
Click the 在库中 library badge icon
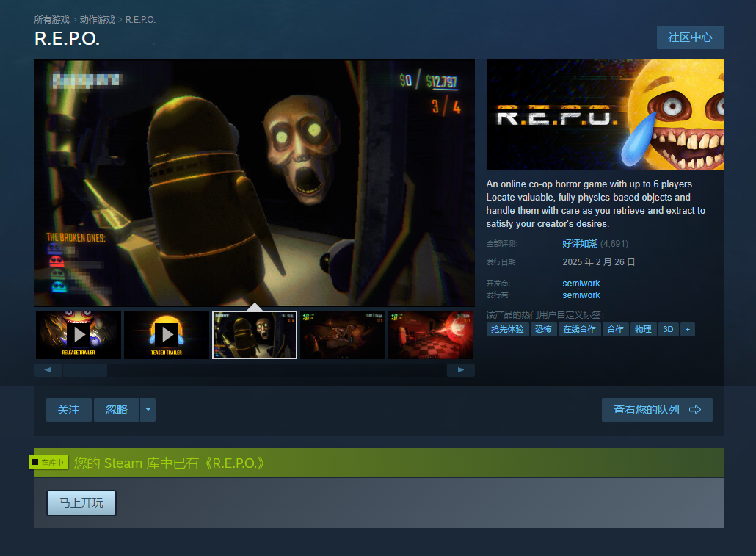click(x=48, y=462)
